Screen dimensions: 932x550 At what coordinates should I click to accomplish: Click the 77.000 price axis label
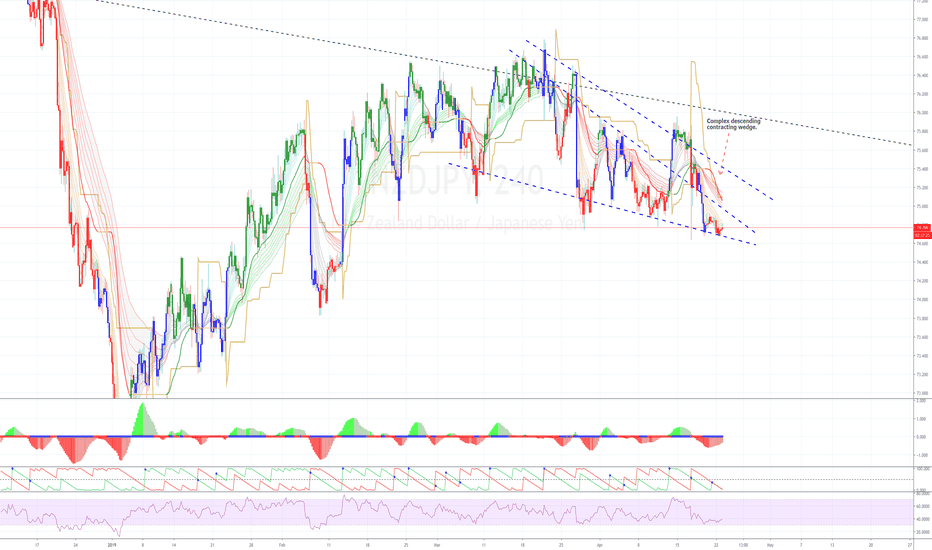pyautogui.click(x=923, y=20)
